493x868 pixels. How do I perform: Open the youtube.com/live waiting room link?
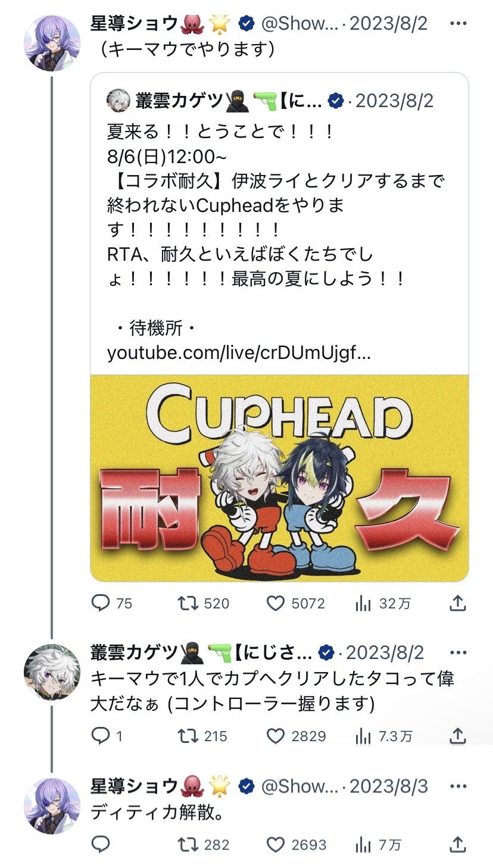coord(239,354)
